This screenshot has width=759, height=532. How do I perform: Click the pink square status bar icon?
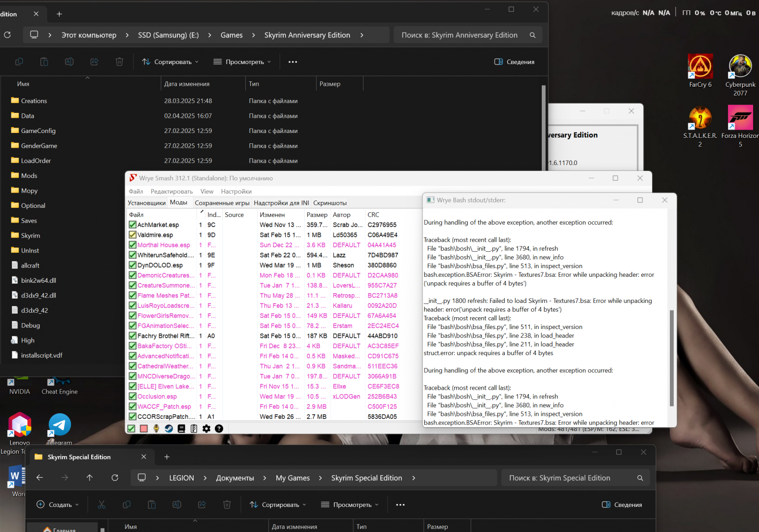pyautogui.click(x=144, y=429)
